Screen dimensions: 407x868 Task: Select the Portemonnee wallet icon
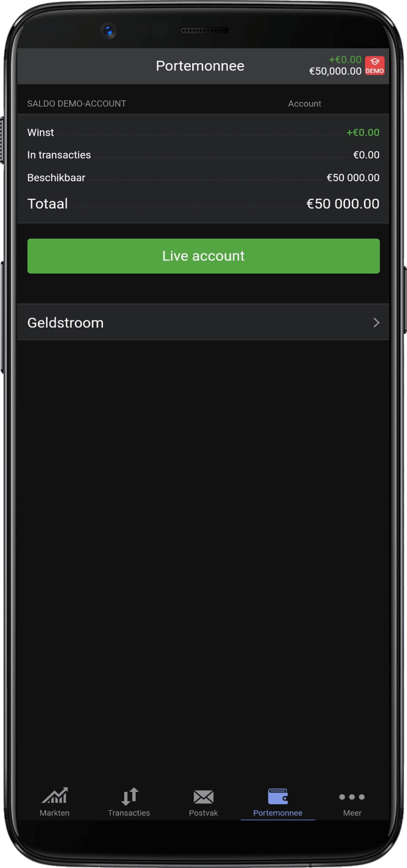(x=278, y=796)
